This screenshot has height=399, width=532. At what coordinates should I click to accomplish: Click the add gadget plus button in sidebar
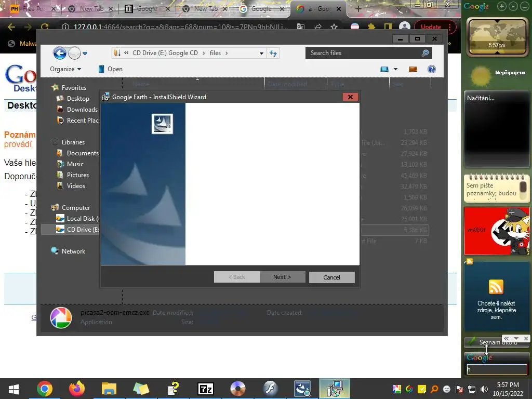[502, 6]
